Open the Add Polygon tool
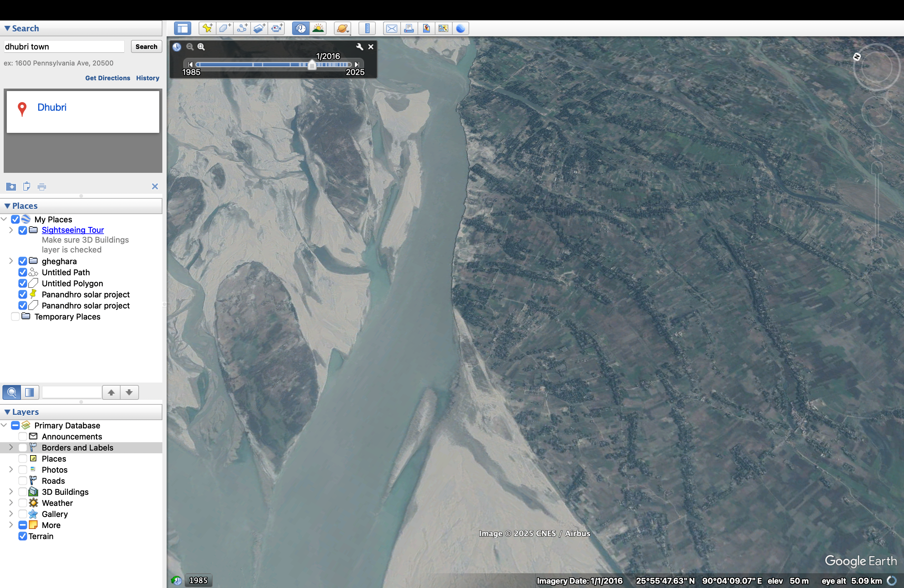The width and height of the screenshot is (904, 588). click(224, 28)
